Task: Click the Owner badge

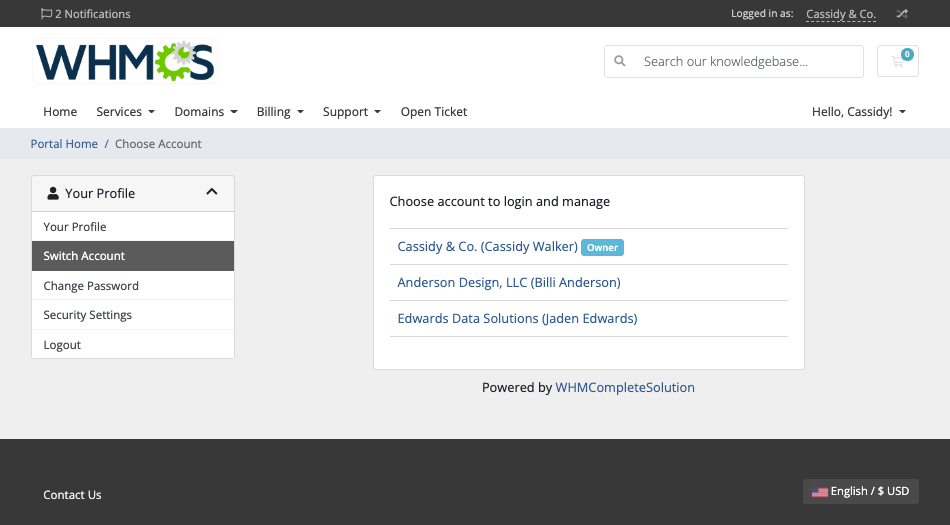Action: [602, 247]
